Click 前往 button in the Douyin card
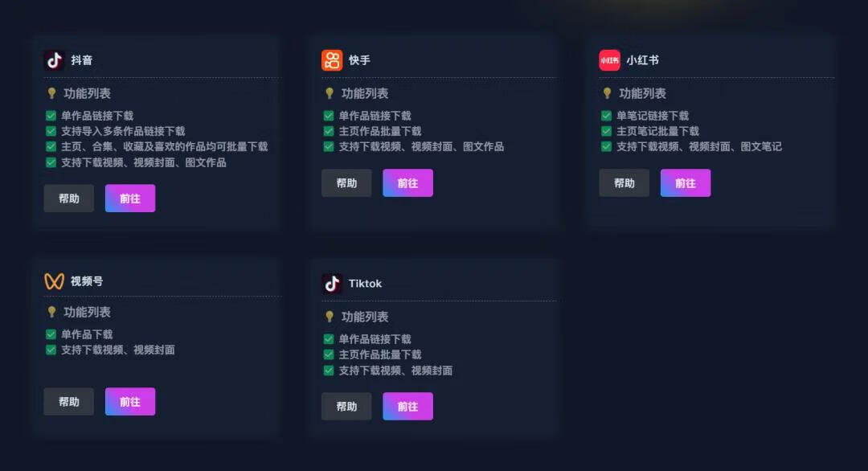This screenshot has height=471, width=868. (x=130, y=198)
